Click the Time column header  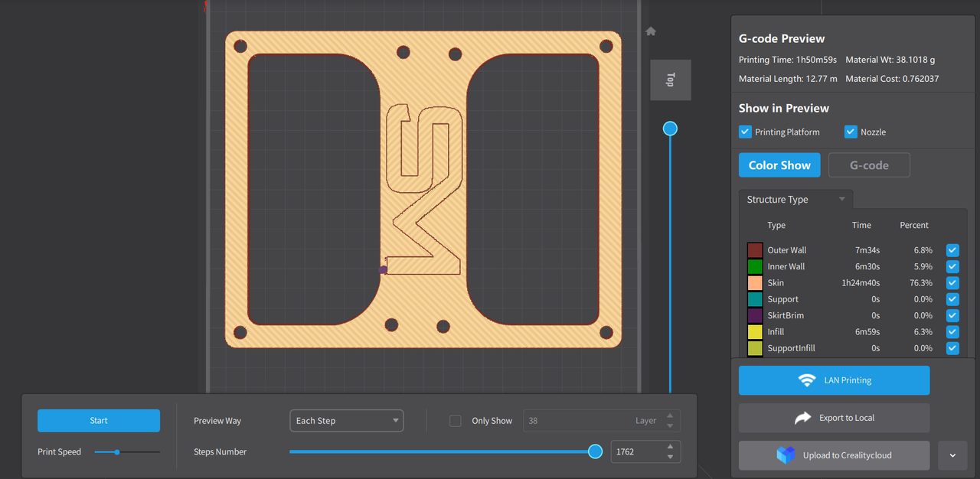click(861, 225)
